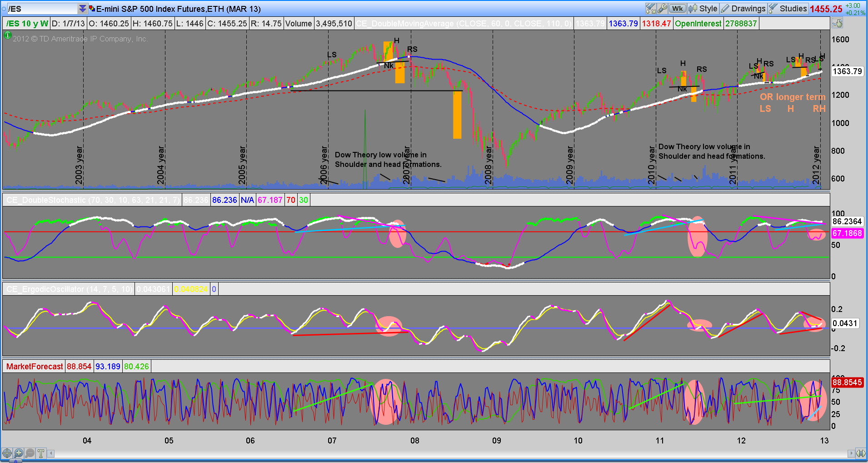
Task: Click the 'Volume' label in header
Action: pyautogui.click(x=299, y=24)
